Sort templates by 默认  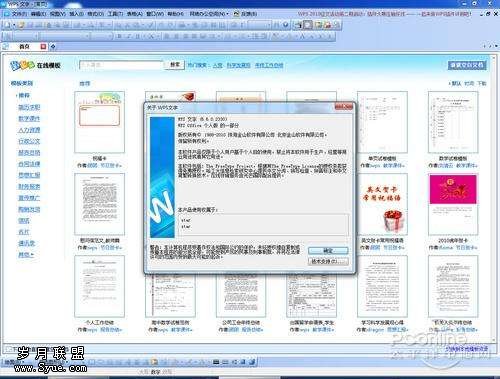click(x=456, y=83)
